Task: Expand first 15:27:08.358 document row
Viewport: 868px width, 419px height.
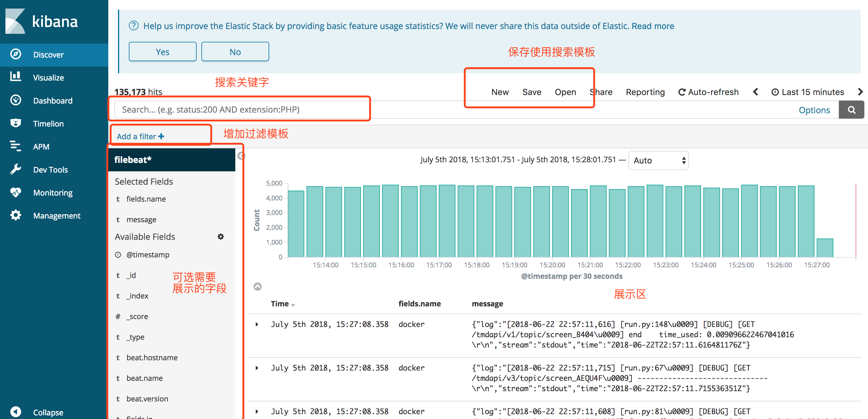Action: pos(257,324)
